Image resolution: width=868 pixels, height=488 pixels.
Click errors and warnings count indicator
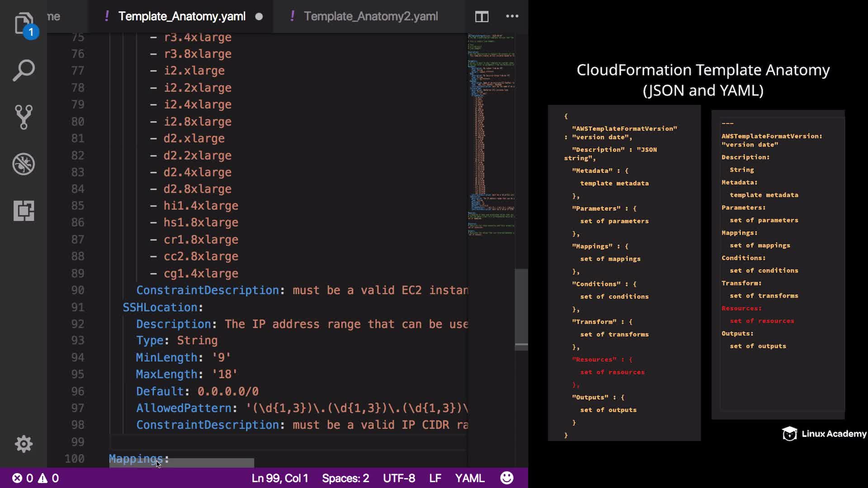35,478
